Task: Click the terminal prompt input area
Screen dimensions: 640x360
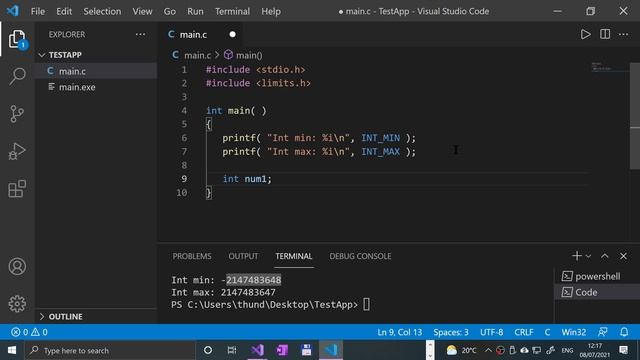Action: (367, 304)
